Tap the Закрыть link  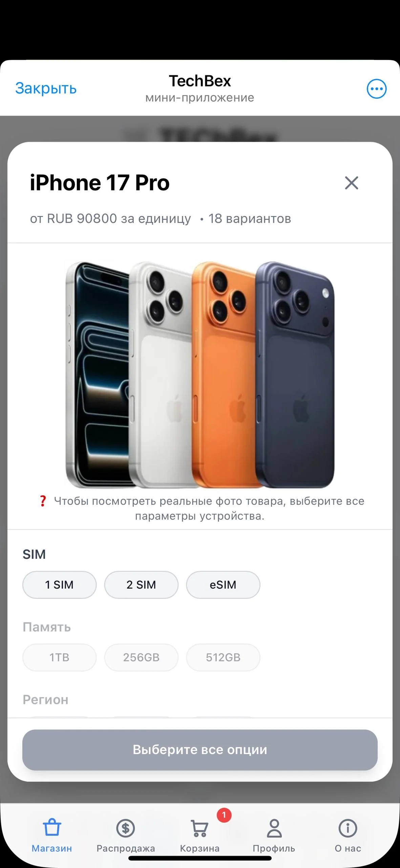(x=46, y=88)
